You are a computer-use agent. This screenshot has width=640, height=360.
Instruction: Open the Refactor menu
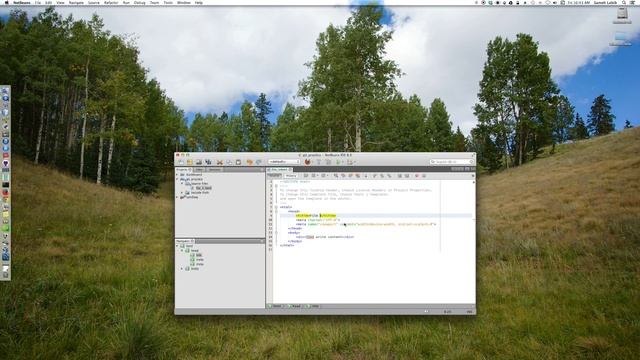pos(111,2)
